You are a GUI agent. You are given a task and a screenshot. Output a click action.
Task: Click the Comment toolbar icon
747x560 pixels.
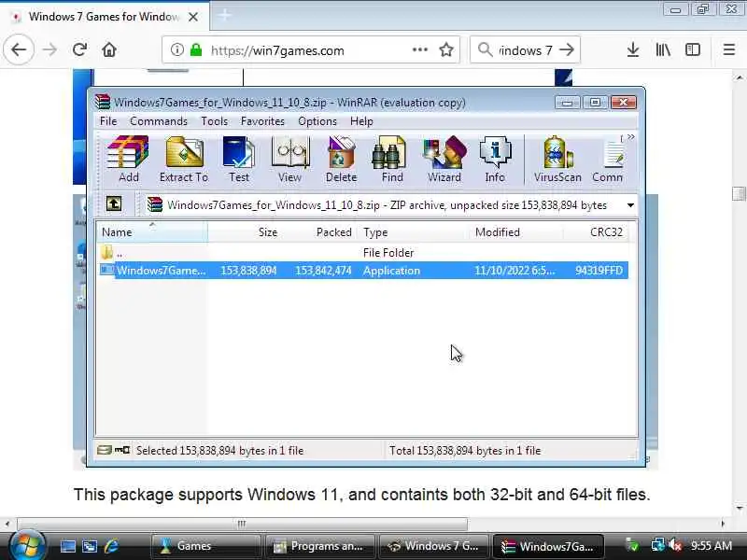pyautogui.click(x=608, y=159)
